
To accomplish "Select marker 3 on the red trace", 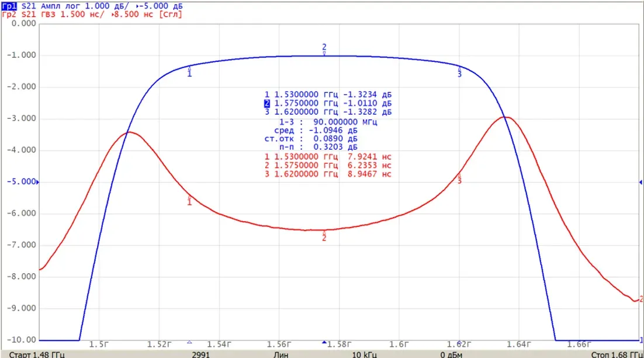I will (459, 179).
